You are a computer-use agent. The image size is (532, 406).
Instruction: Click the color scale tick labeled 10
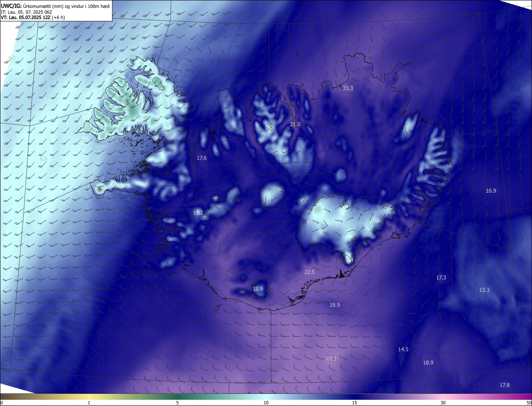[x=266, y=403]
